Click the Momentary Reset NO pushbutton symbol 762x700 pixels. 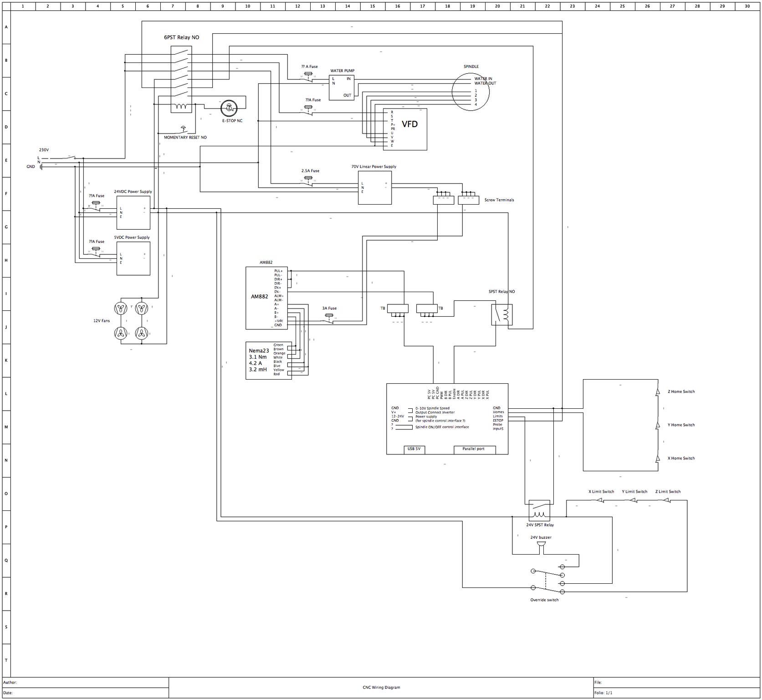tap(184, 129)
